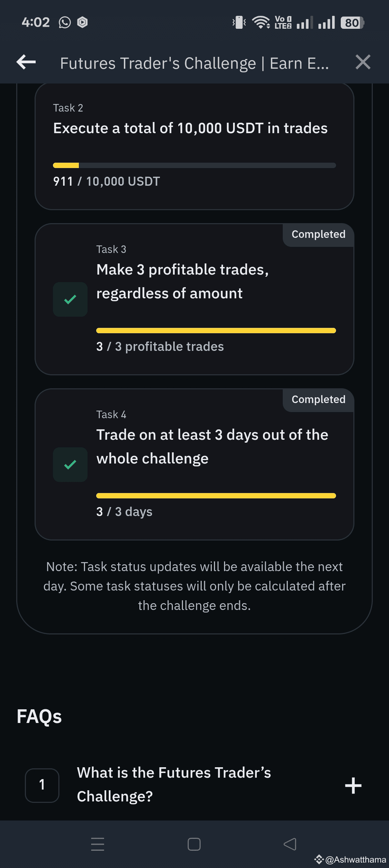Screen dimensions: 389x868
Task: Tap the Task 4 green checkmark box
Action: click(x=70, y=465)
